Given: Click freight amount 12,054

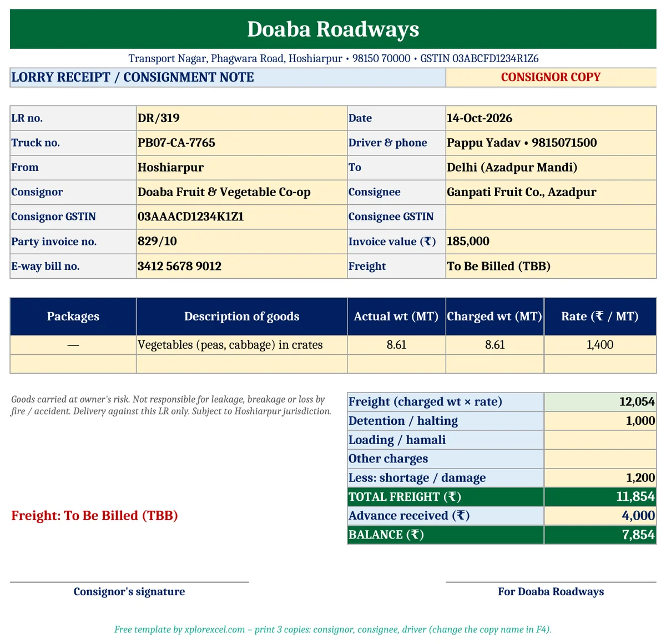Looking at the screenshot, I should (x=600, y=402).
